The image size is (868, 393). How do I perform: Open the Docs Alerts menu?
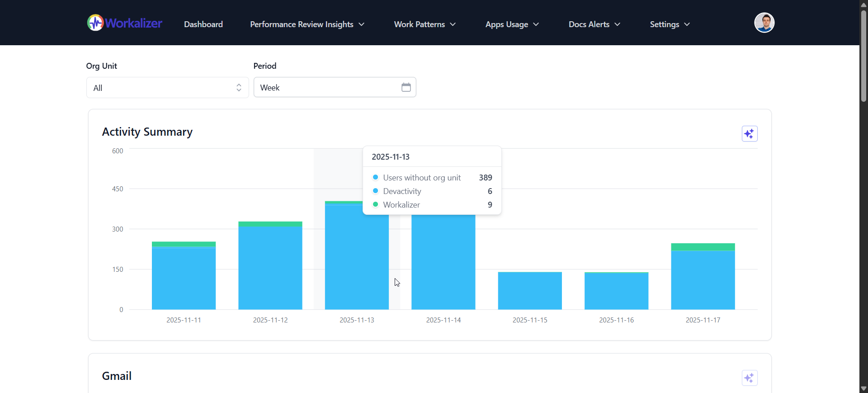(594, 24)
